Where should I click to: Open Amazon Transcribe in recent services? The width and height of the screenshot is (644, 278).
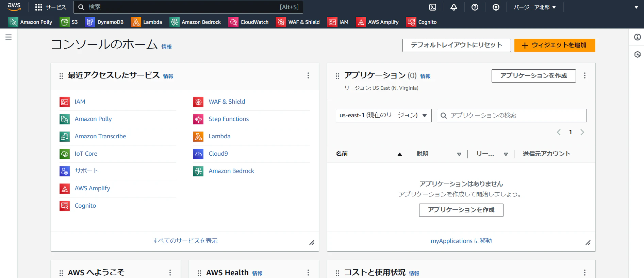100,136
